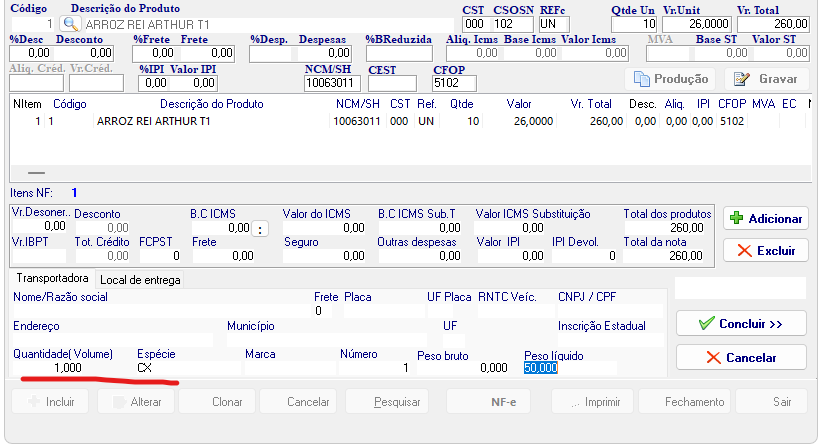Click the Gravar button

tap(766, 79)
